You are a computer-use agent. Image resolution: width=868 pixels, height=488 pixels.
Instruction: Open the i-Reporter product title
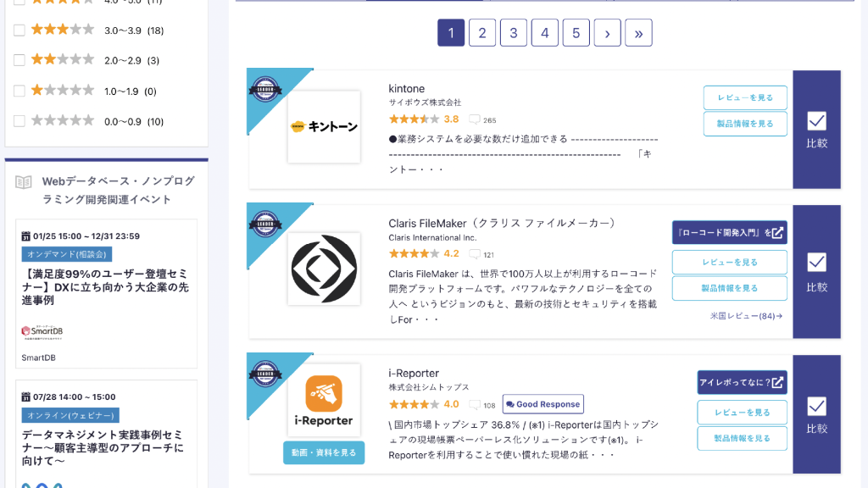[414, 374]
